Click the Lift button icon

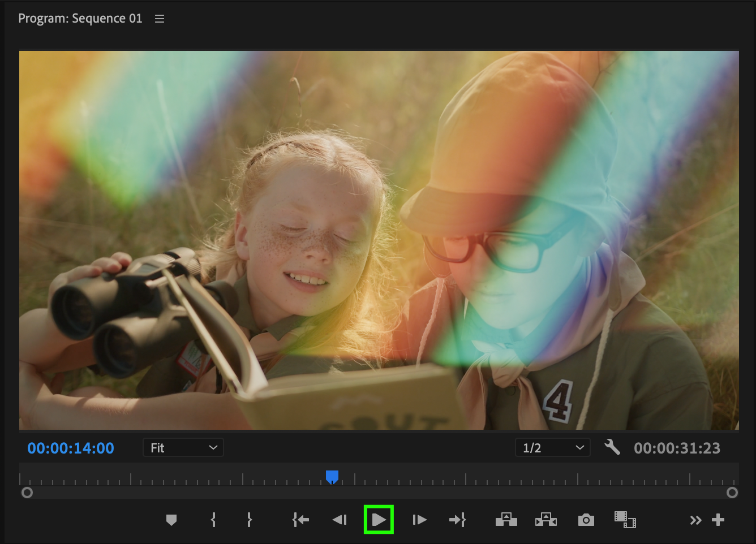click(506, 520)
